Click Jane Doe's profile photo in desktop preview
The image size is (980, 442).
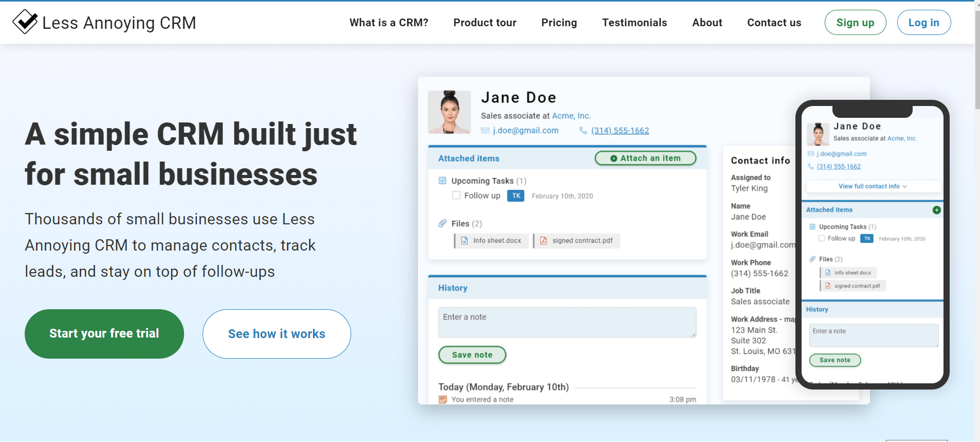click(x=449, y=112)
